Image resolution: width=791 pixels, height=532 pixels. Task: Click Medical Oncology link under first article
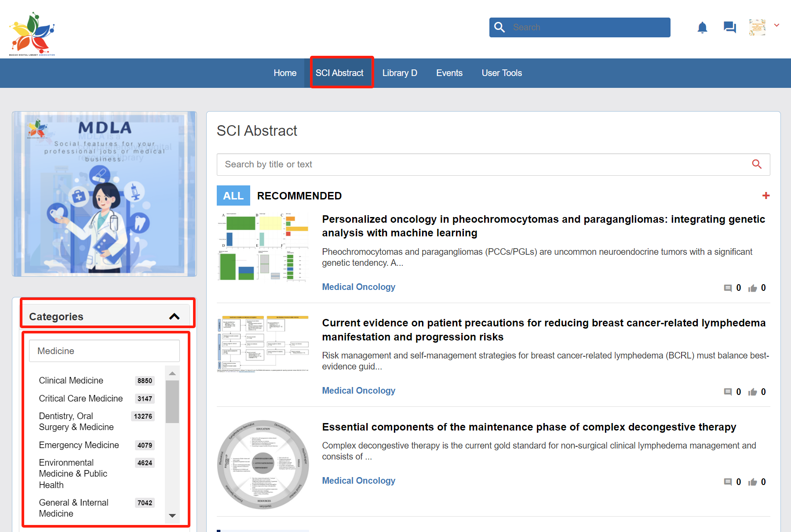click(358, 287)
